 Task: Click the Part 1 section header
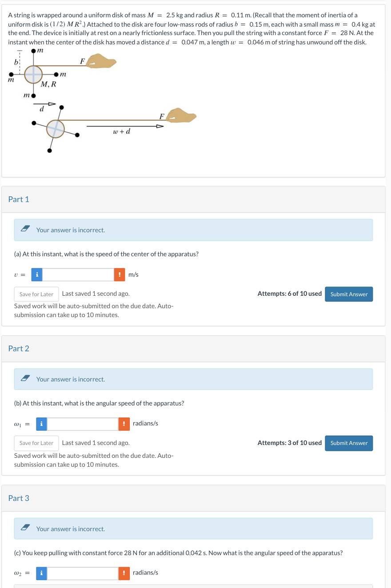[19, 199]
